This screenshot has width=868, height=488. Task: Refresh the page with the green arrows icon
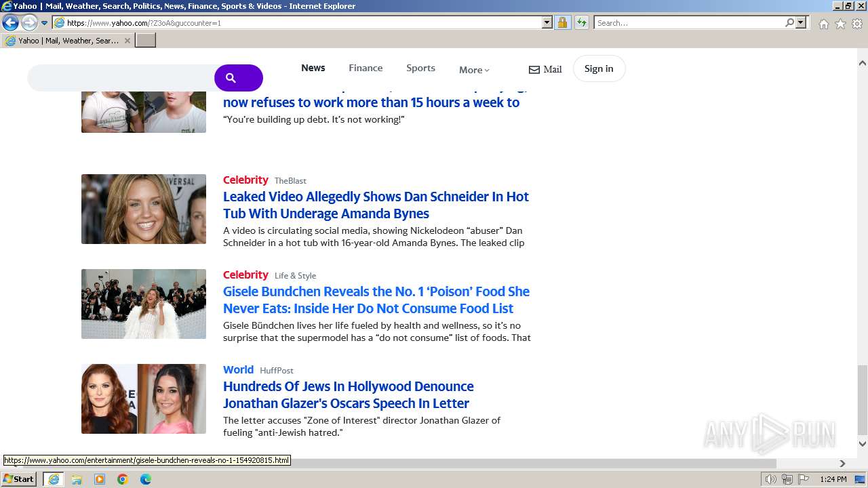tap(581, 23)
